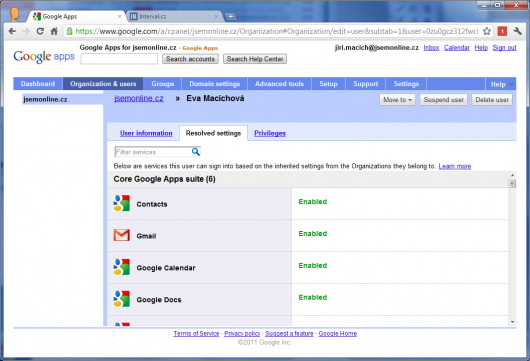530x361 pixels.
Task: Click services list scroll down arrow
Action: [x=512, y=322]
